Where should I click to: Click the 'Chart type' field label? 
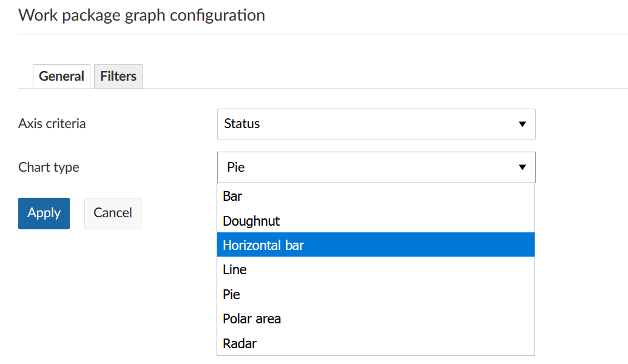49,167
